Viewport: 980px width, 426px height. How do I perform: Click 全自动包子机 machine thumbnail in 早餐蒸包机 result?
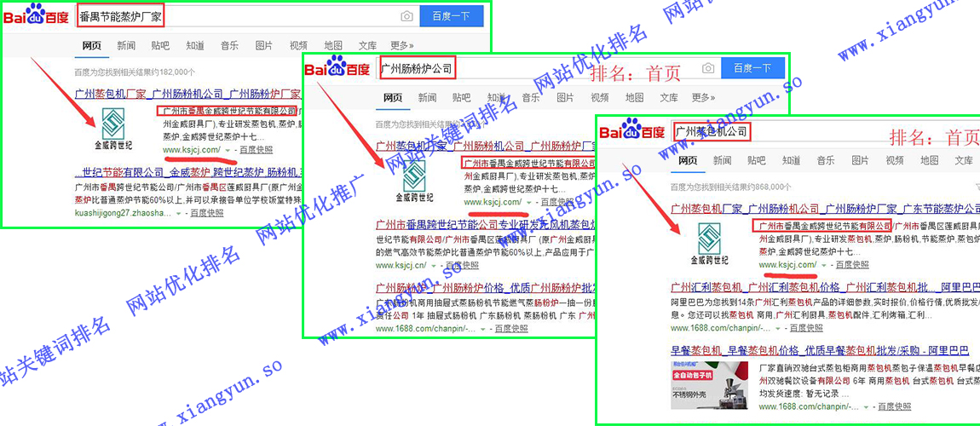[710, 385]
